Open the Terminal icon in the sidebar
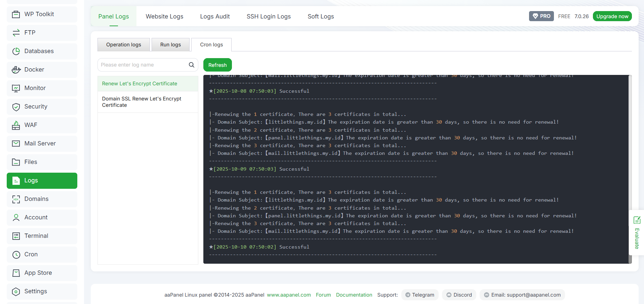The height and width of the screenshot is (304, 644). tap(16, 236)
